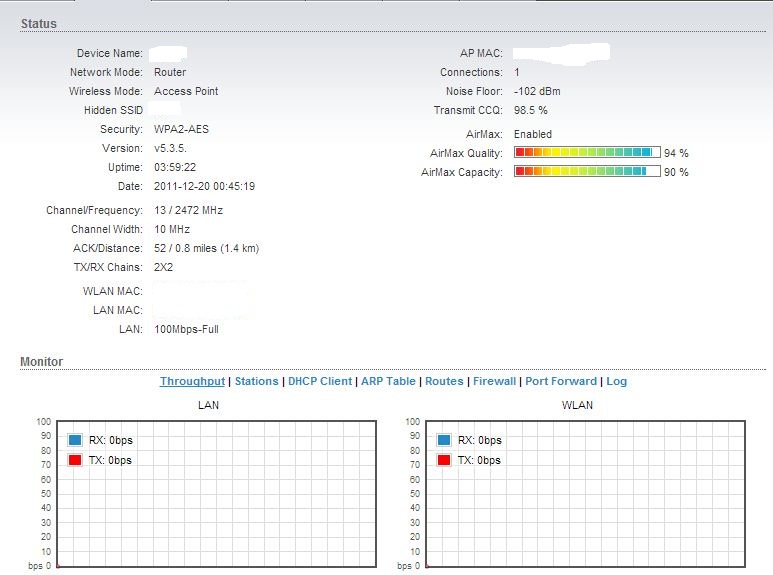Image resolution: width=773 pixels, height=575 pixels.
Task: Select the Uptime value 03:59:22
Action: (175, 167)
